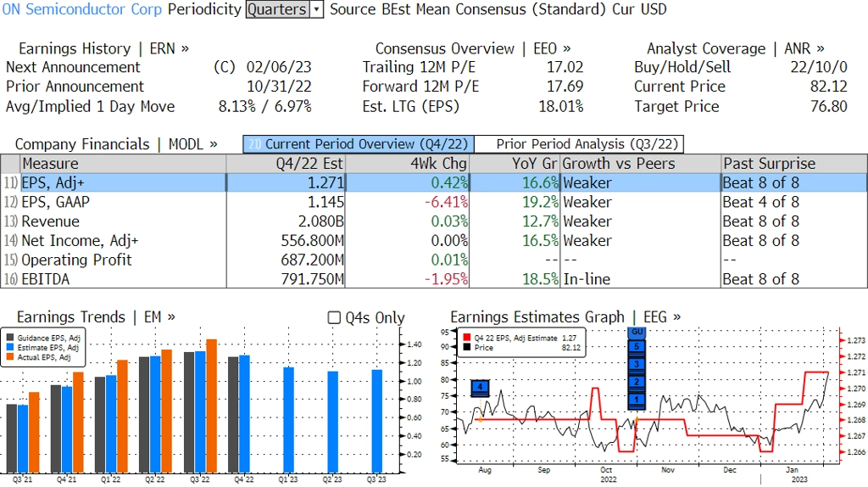Click event marker 1 on graph
Image resolution: width=868 pixels, height=487 pixels.
point(637,400)
